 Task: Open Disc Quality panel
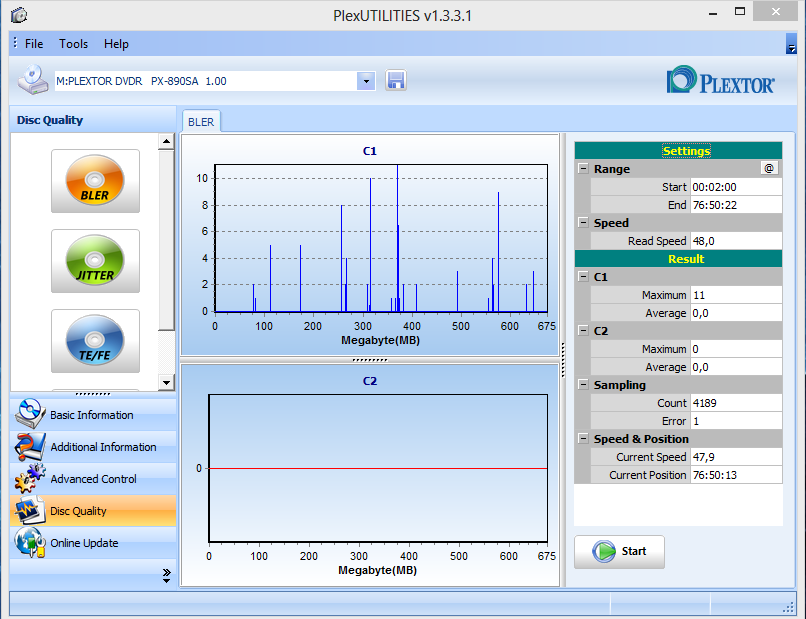tap(93, 511)
